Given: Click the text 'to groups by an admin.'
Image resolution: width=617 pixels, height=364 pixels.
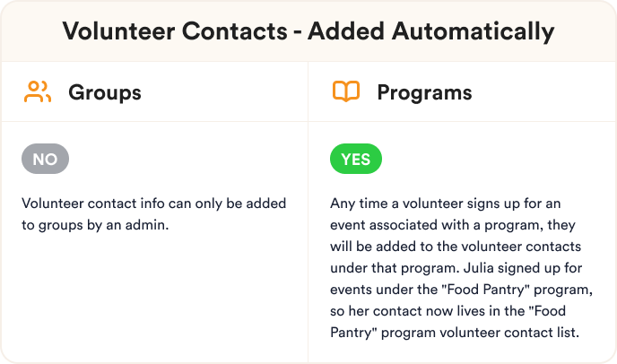Looking at the screenshot, I should point(95,225).
